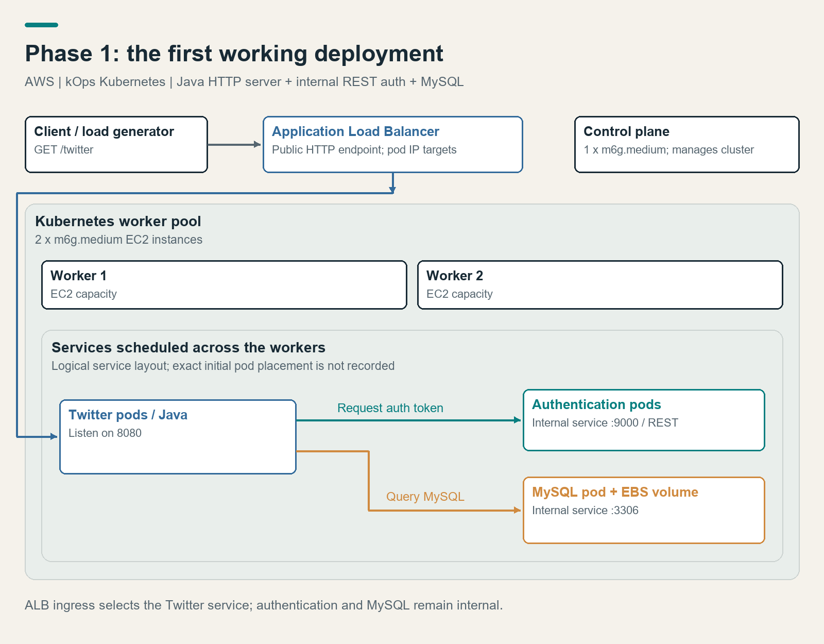Screen dimensions: 824x644
Task: Click the teal arrowhead at Authentication pods
Action: (518, 420)
